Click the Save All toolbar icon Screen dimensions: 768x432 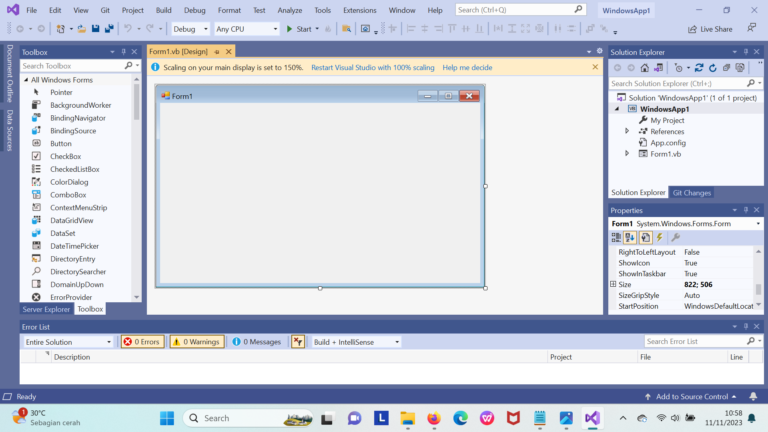click(x=109, y=29)
